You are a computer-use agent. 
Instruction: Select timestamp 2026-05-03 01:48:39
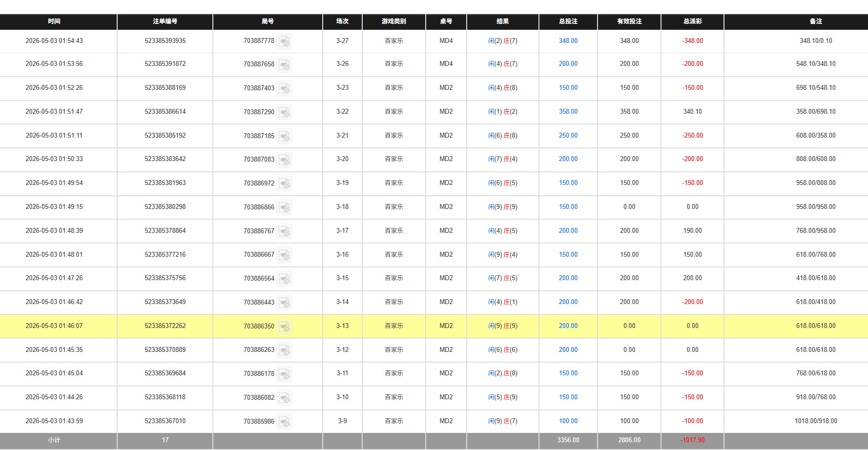click(54, 231)
